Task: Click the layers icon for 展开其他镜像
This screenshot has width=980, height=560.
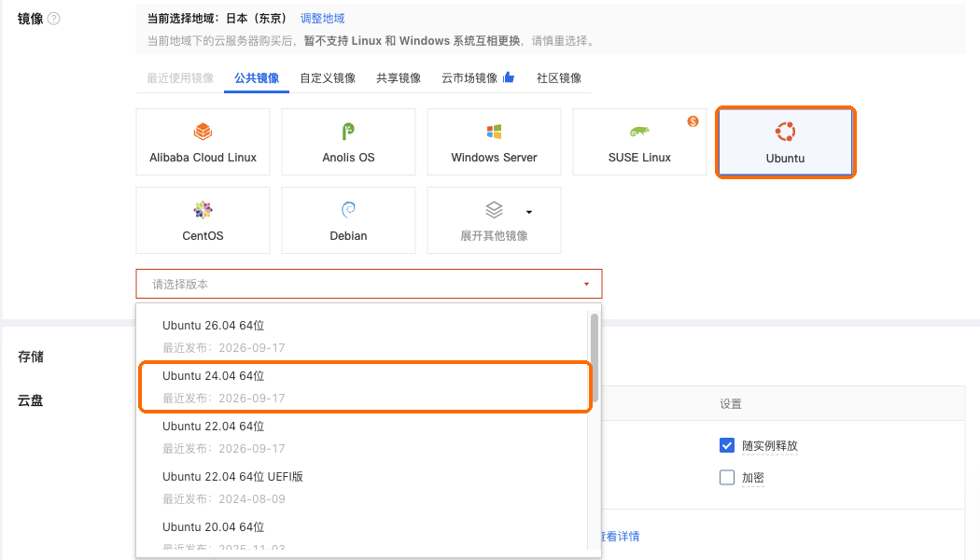Action: click(x=494, y=210)
